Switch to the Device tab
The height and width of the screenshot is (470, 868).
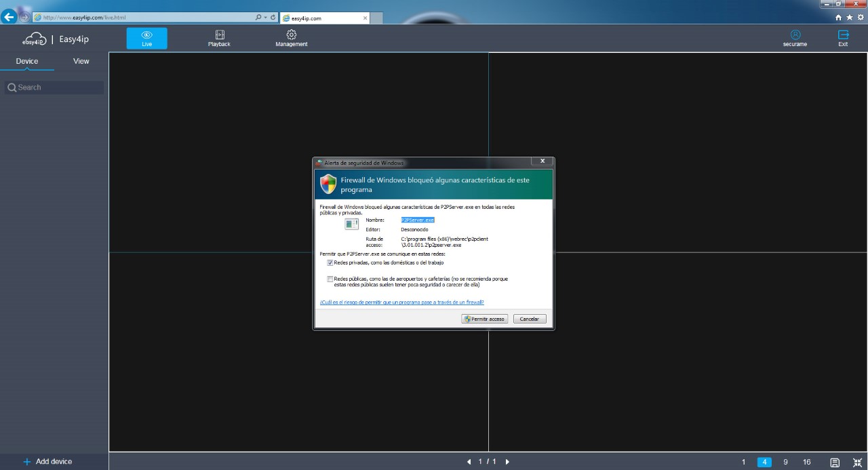[27, 61]
